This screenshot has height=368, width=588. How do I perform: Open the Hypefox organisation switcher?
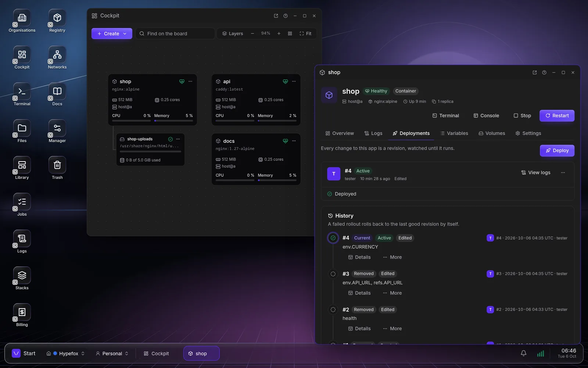66,353
